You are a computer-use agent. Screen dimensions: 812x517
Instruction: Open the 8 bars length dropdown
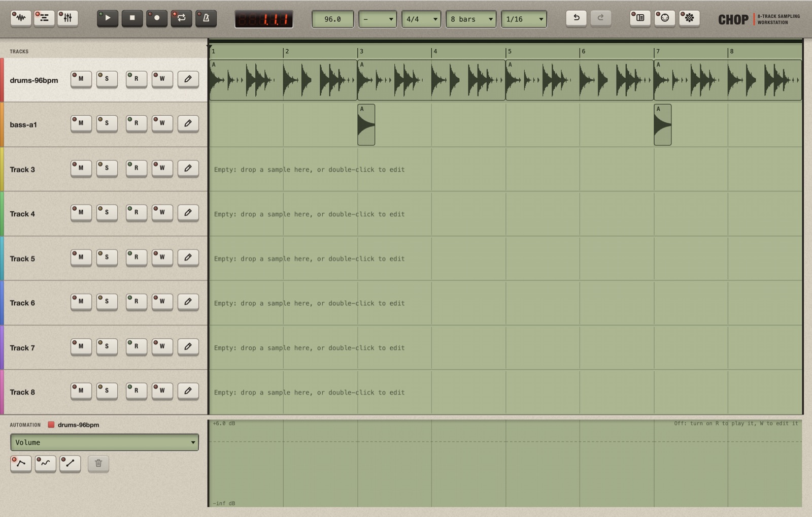click(471, 19)
